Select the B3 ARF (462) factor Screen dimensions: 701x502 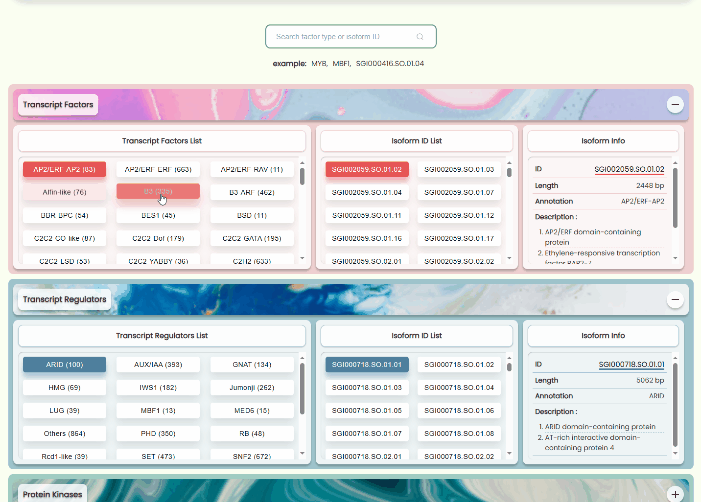(252, 192)
